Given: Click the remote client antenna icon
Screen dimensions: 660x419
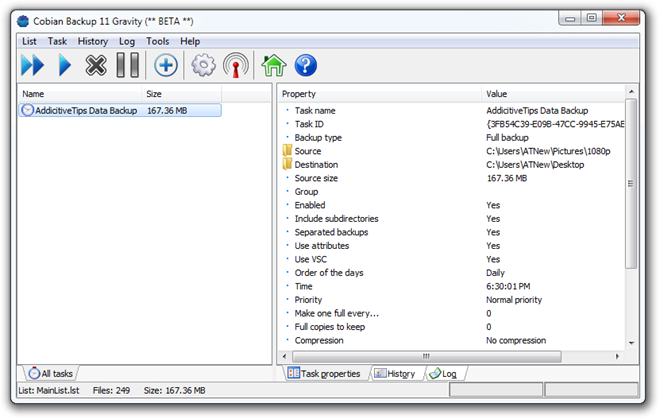Looking at the screenshot, I should [x=236, y=65].
